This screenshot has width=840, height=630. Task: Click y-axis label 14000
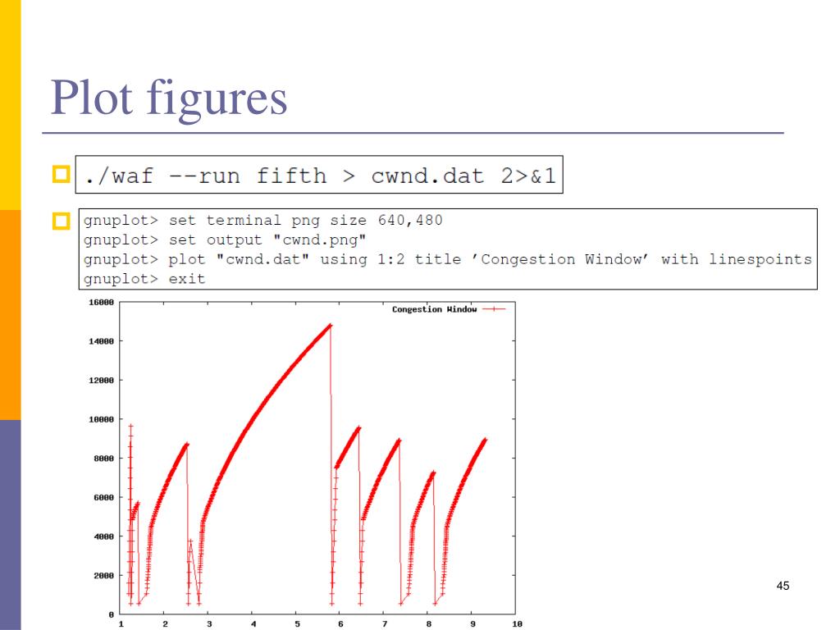pyautogui.click(x=101, y=341)
